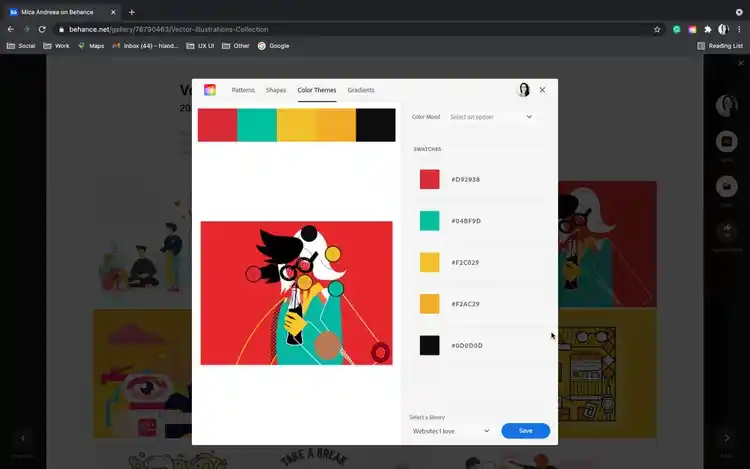Click the Adobe Capture extension icon
Screen dimensions: 750x469
point(692,29)
